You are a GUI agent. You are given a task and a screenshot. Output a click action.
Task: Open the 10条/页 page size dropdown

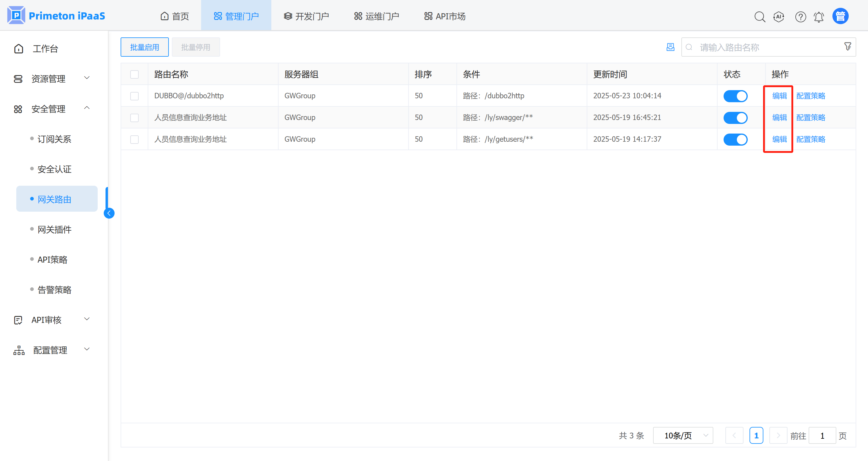coord(683,435)
